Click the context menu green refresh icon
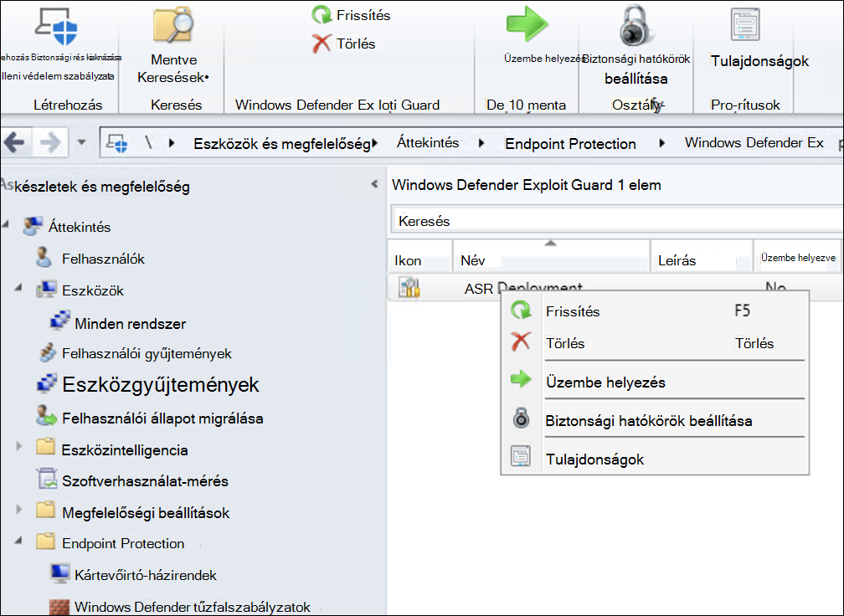The image size is (844, 616). (521, 311)
